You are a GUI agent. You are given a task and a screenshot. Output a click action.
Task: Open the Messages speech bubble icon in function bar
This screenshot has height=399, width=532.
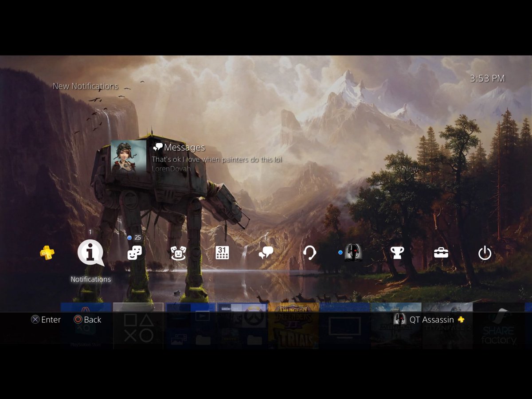[x=266, y=253]
